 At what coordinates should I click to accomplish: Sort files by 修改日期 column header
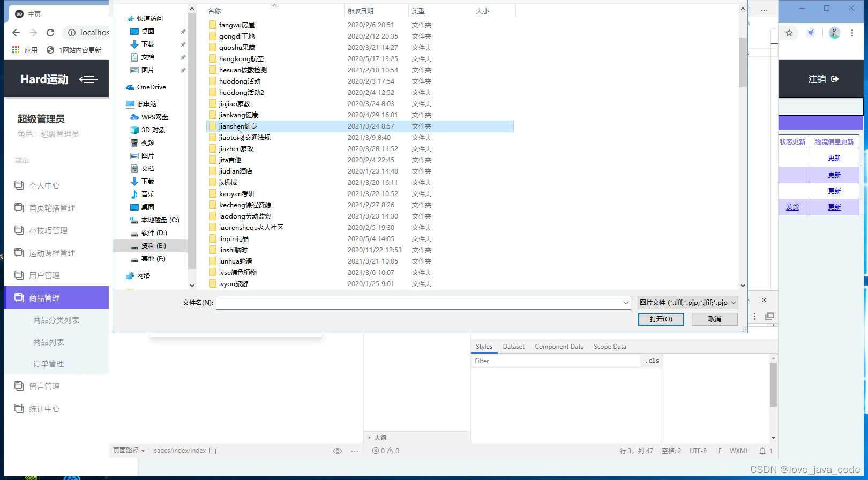coord(361,11)
